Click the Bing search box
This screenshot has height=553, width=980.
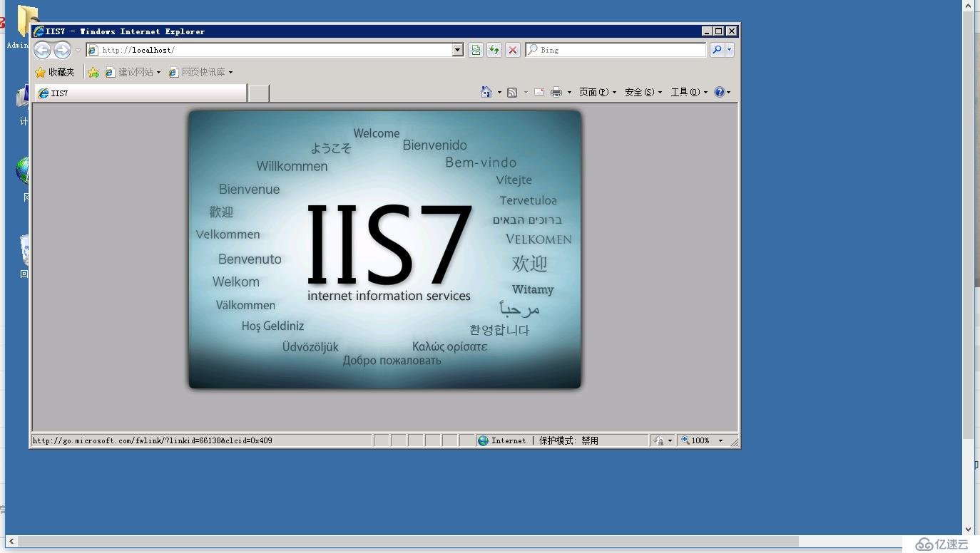click(616, 50)
